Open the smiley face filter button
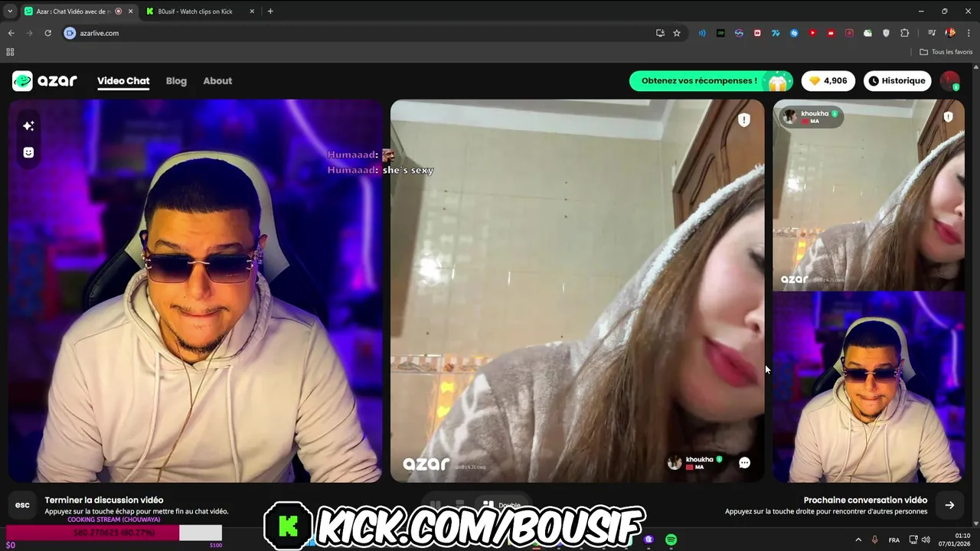The image size is (980, 551). [x=28, y=152]
